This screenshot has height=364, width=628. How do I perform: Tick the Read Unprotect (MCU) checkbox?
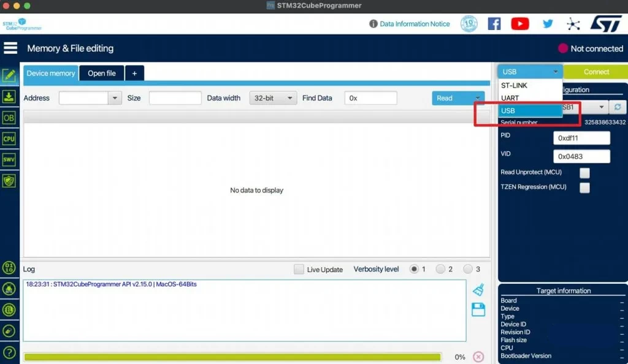click(584, 173)
